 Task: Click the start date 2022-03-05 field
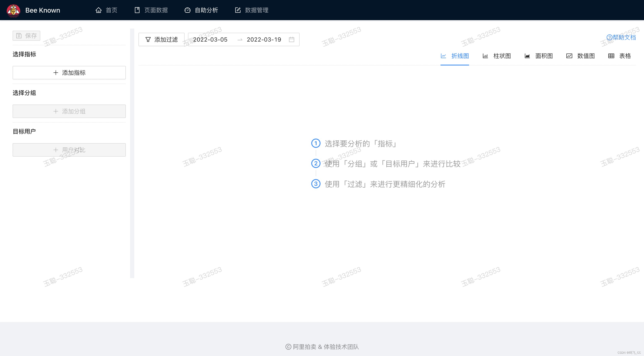[210, 39]
